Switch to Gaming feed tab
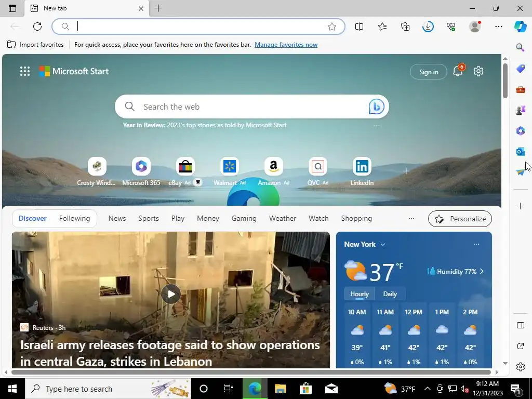This screenshot has height=399, width=532. [244, 219]
